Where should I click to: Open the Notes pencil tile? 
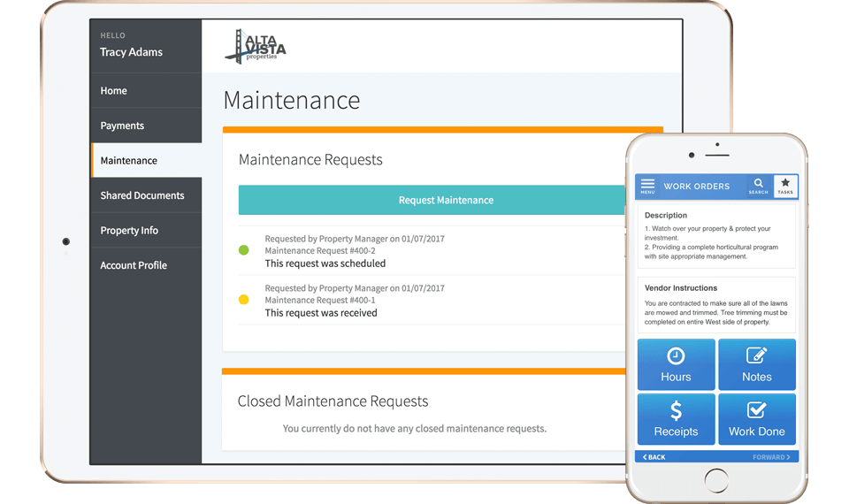(756, 364)
